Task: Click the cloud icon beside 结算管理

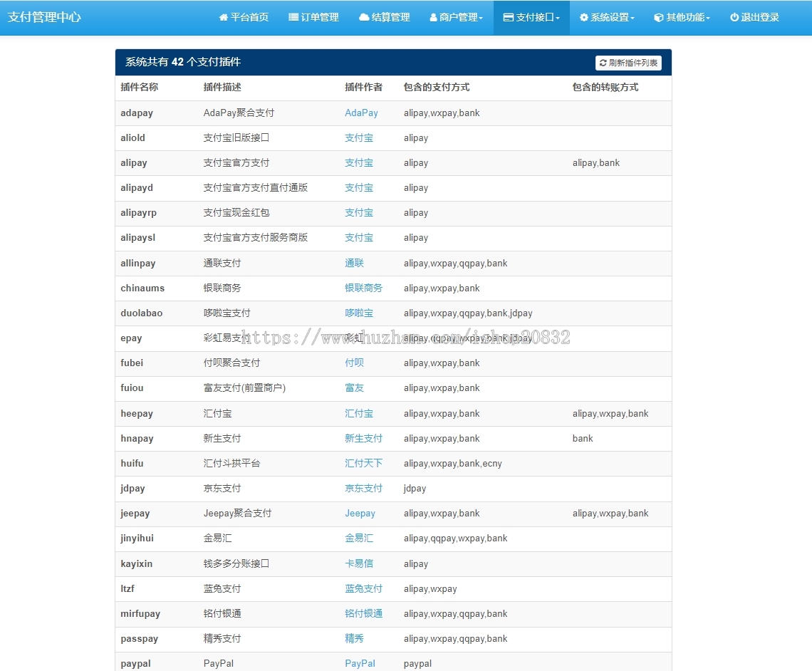Action: (x=364, y=18)
